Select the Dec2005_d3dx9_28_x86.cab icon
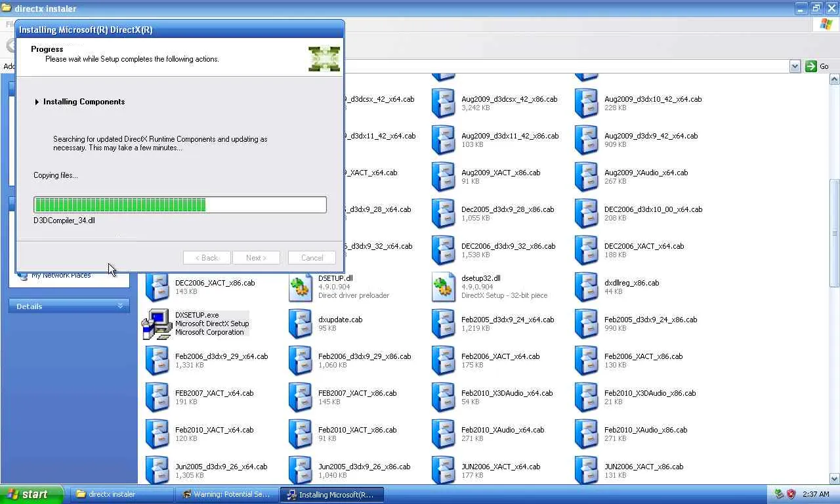 tap(444, 213)
